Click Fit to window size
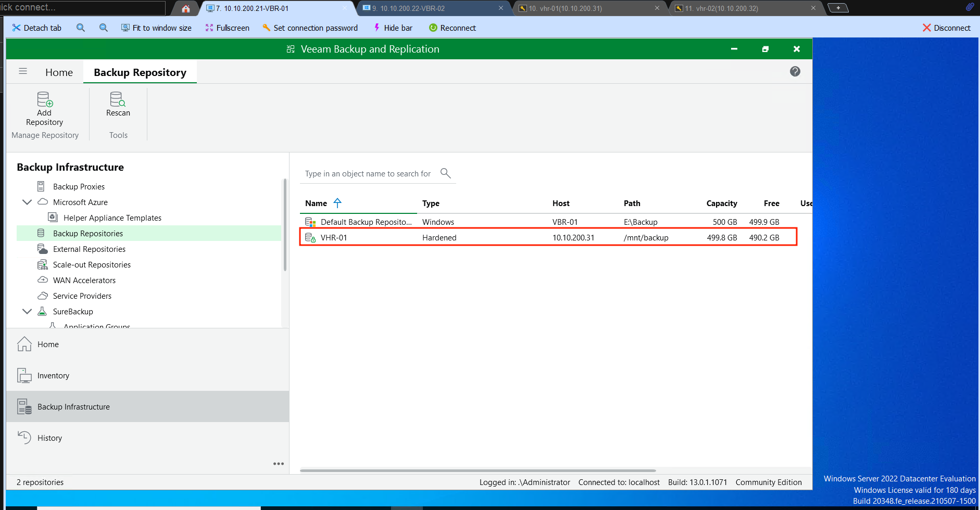This screenshot has width=980, height=510. (156, 28)
